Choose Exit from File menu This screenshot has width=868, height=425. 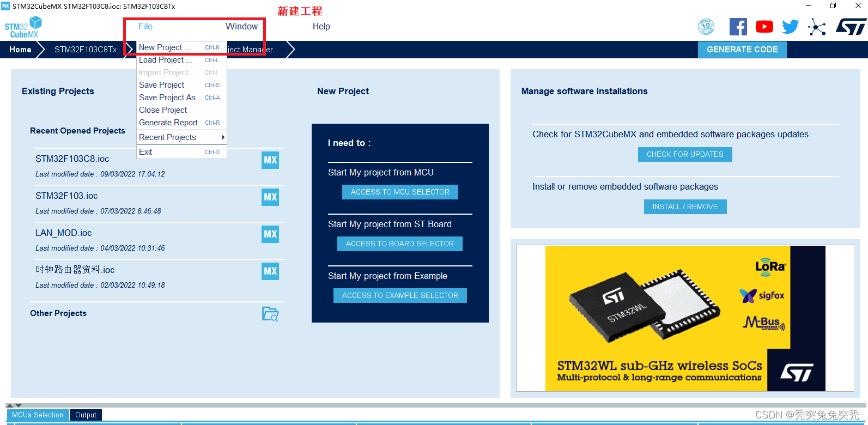181,152
